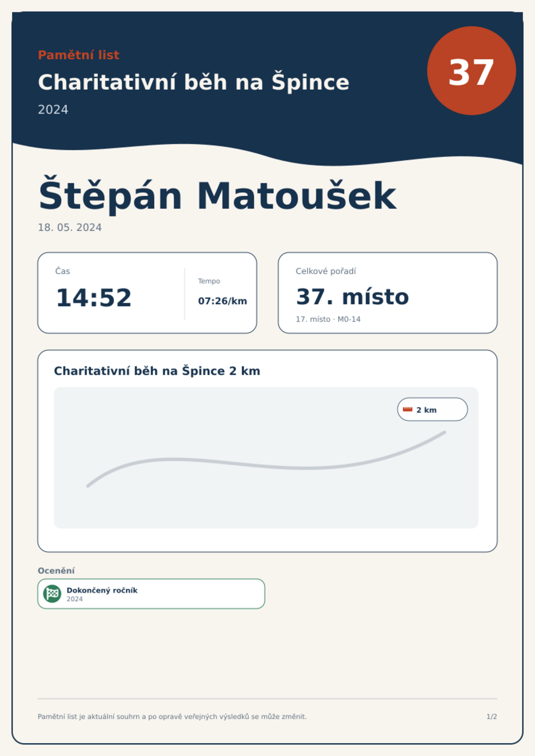Screen dimensions: 535x756
Task: Click the Pamětní list heading label
Action: click(78, 55)
